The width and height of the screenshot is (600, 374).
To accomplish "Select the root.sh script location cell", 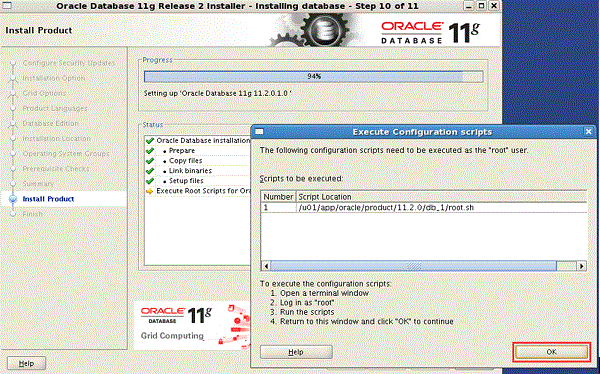I will (441, 207).
